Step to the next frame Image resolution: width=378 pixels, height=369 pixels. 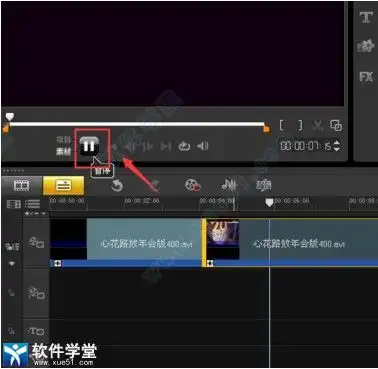click(147, 146)
